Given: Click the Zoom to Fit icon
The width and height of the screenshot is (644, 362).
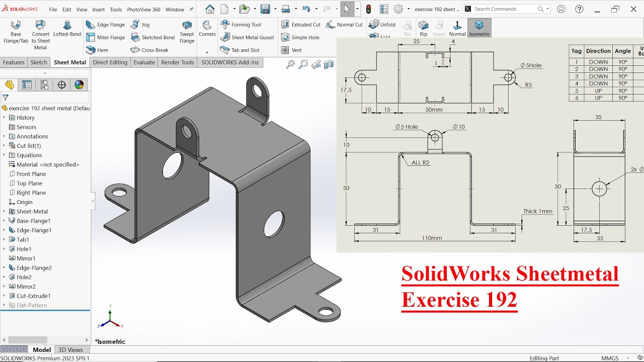Looking at the screenshot, I should click(290, 64).
